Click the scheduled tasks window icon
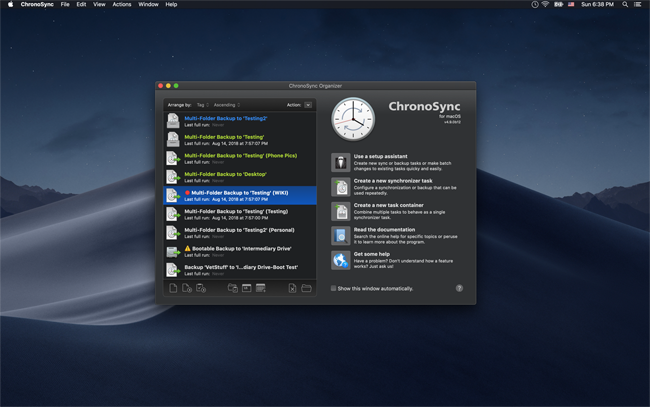 click(247, 288)
